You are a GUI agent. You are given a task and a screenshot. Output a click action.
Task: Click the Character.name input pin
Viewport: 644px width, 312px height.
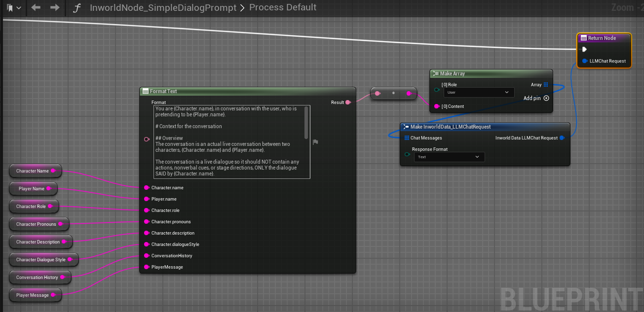147,188
